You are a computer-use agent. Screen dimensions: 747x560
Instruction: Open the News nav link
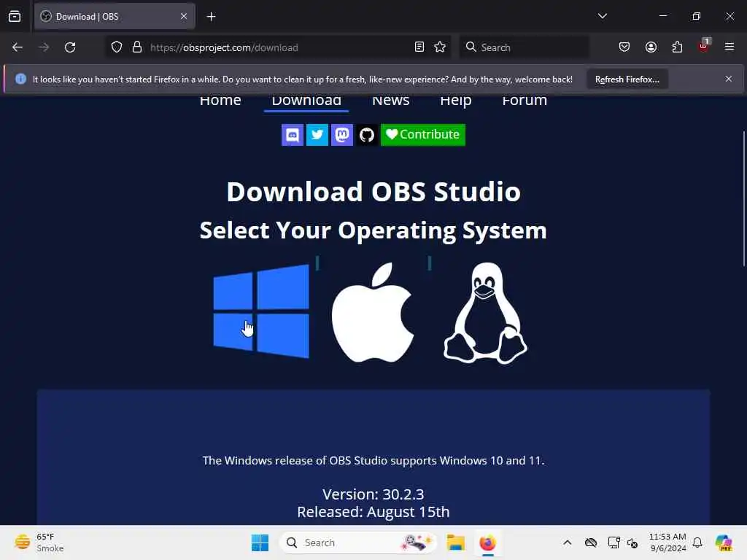tap(391, 101)
